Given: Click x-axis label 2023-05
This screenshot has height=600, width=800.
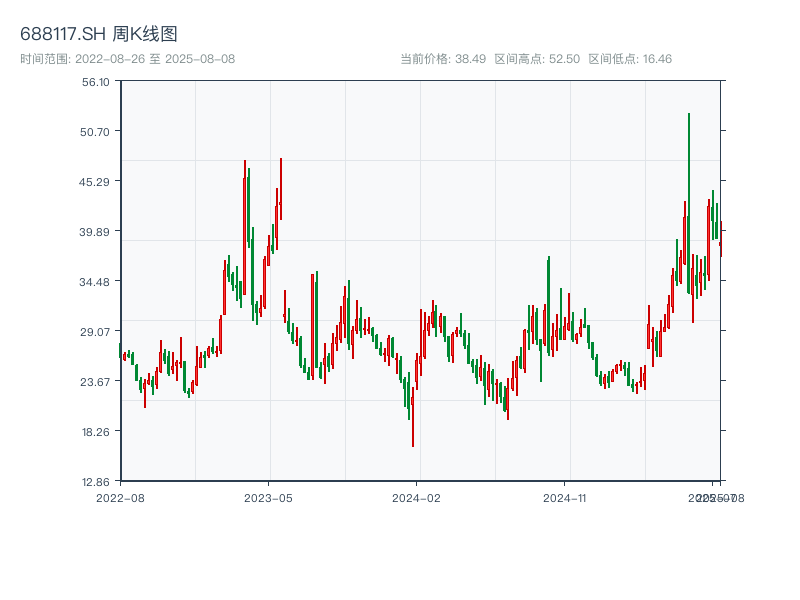Looking at the screenshot, I should 268,498.
